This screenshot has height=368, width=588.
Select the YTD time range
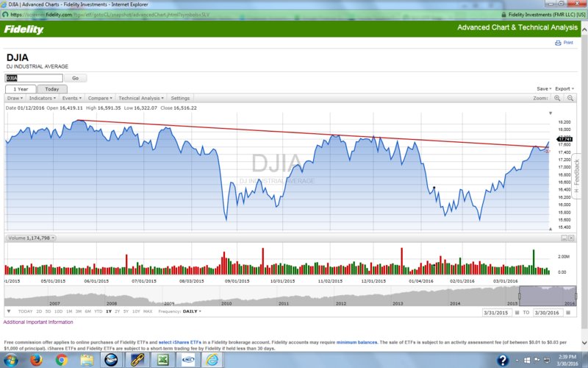[98, 311]
